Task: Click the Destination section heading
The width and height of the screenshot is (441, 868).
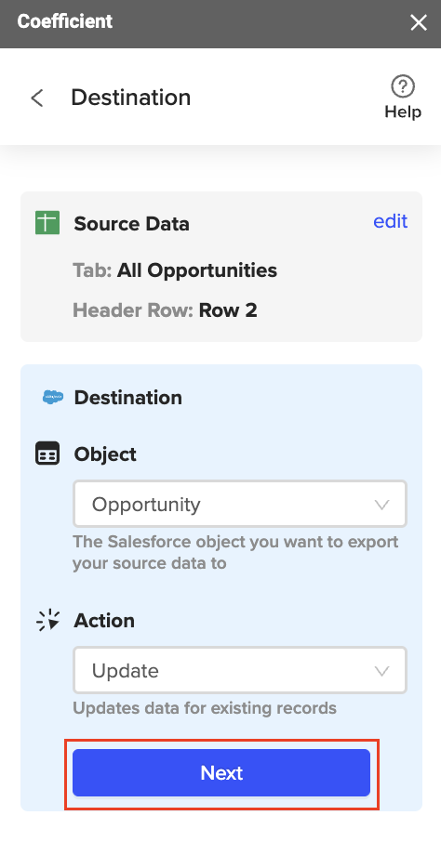Action: (128, 398)
